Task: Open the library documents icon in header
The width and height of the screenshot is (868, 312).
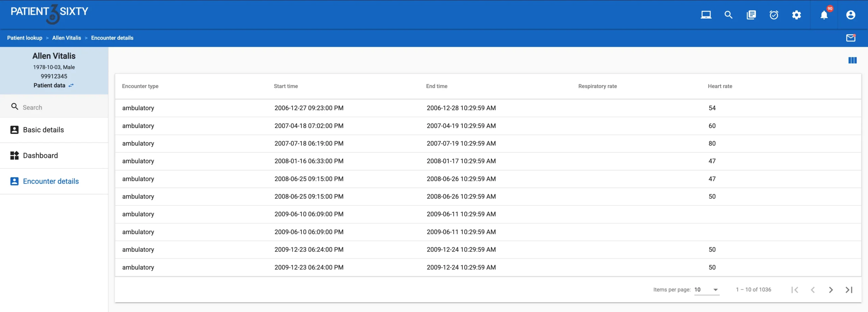Action: click(x=751, y=15)
